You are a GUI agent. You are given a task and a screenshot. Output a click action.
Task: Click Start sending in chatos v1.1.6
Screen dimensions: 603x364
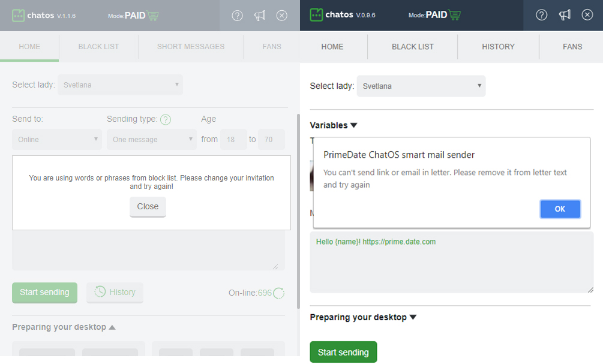[x=44, y=293]
